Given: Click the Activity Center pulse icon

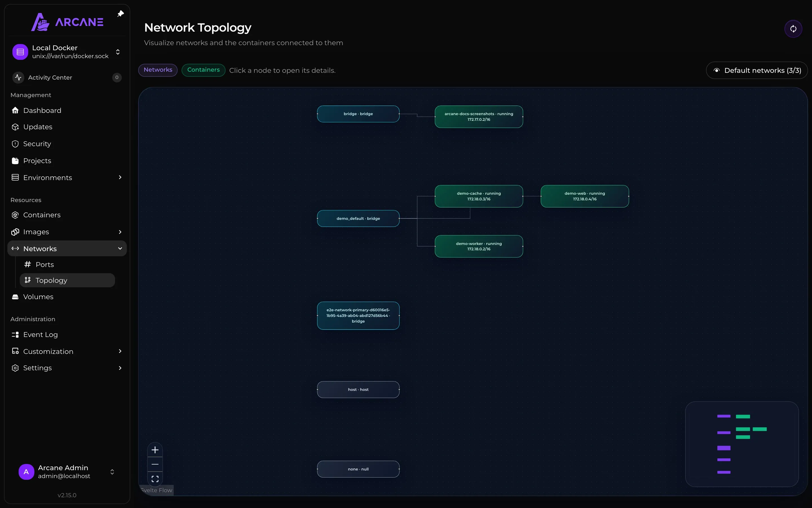Looking at the screenshot, I should [18, 77].
